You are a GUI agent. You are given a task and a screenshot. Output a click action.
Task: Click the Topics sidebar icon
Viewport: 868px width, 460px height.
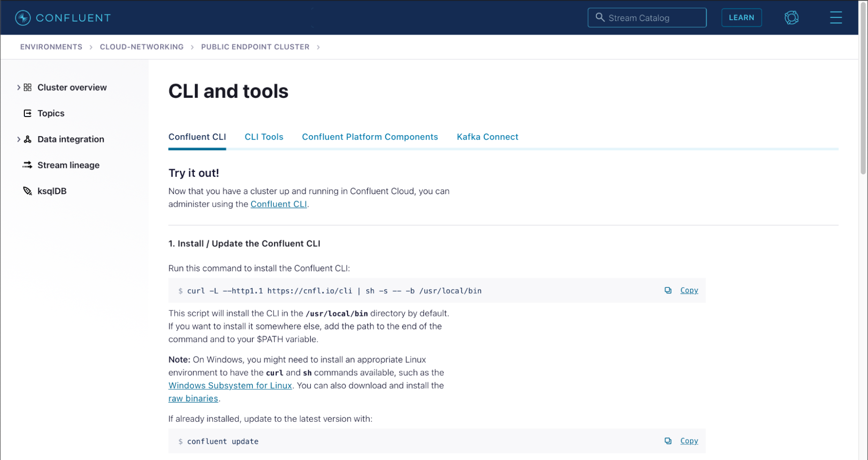(x=28, y=113)
